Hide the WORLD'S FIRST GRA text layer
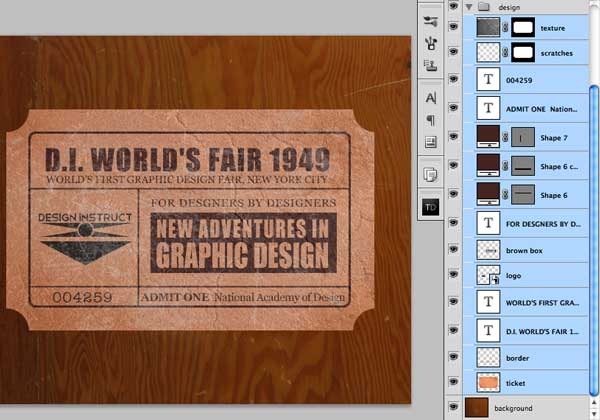This screenshot has height=420, width=600. tap(453, 301)
